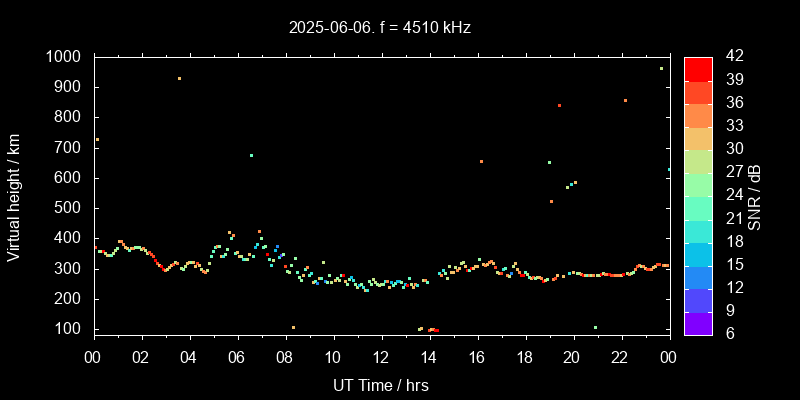Screen dimensions: 800x400
Task: Select the orange outlier point near 930 km
Action: click(179, 78)
